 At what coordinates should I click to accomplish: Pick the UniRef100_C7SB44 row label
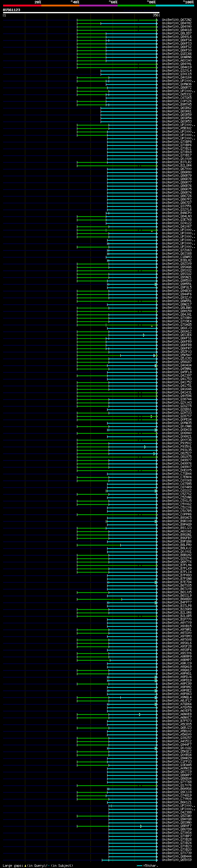pyautogui.click(x=177, y=474)
